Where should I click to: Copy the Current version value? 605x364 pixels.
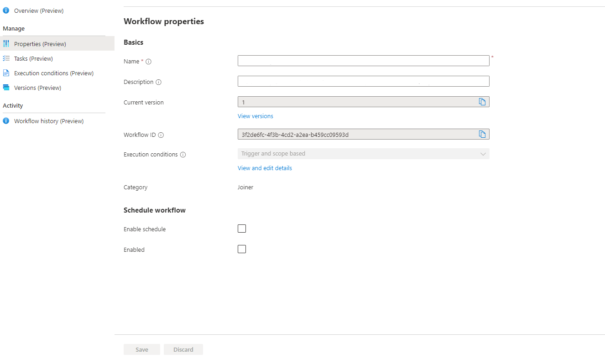point(482,102)
